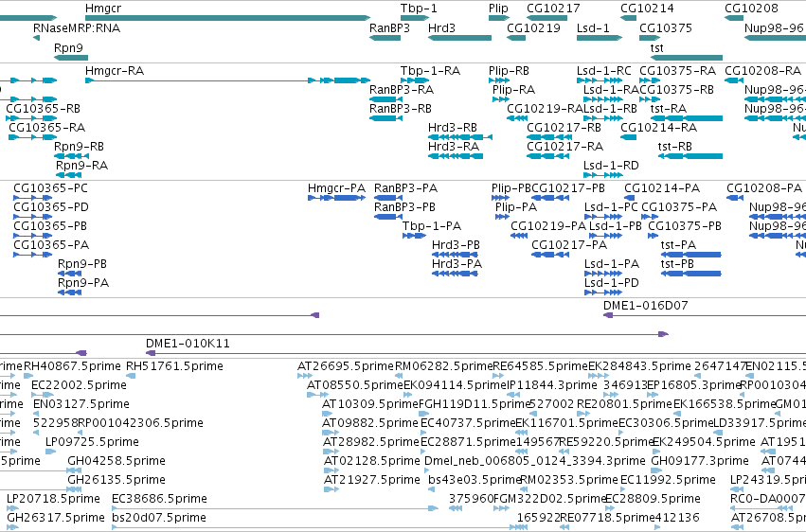Select the RanBP3 gene bar

385,38
